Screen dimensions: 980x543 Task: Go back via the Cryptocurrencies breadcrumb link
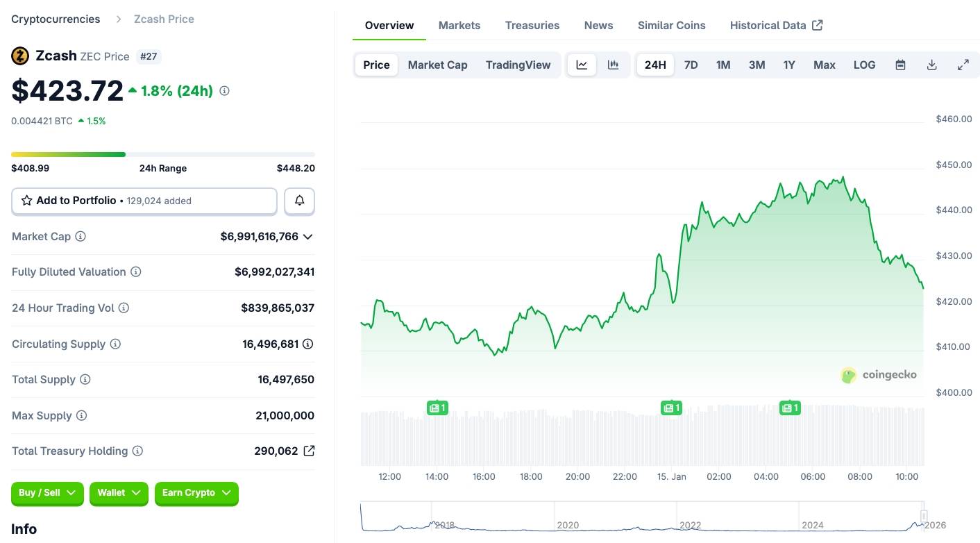coord(56,19)
